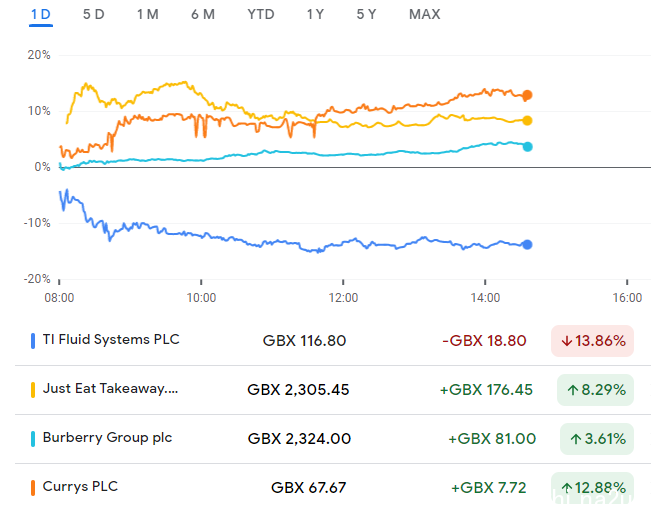This screenshot has height=511, width=651.
Task: Click the red 13.86% down badge
Action: tap(592, 341)
